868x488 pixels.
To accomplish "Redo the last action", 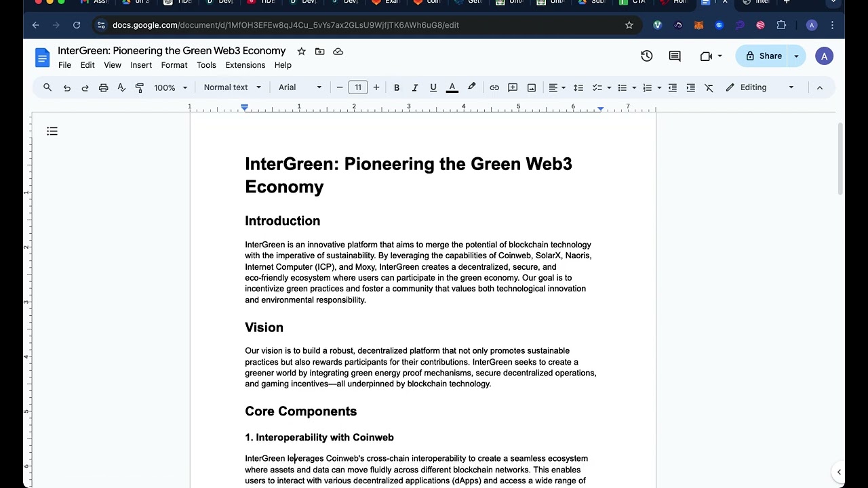I will [x=85, y=87].
